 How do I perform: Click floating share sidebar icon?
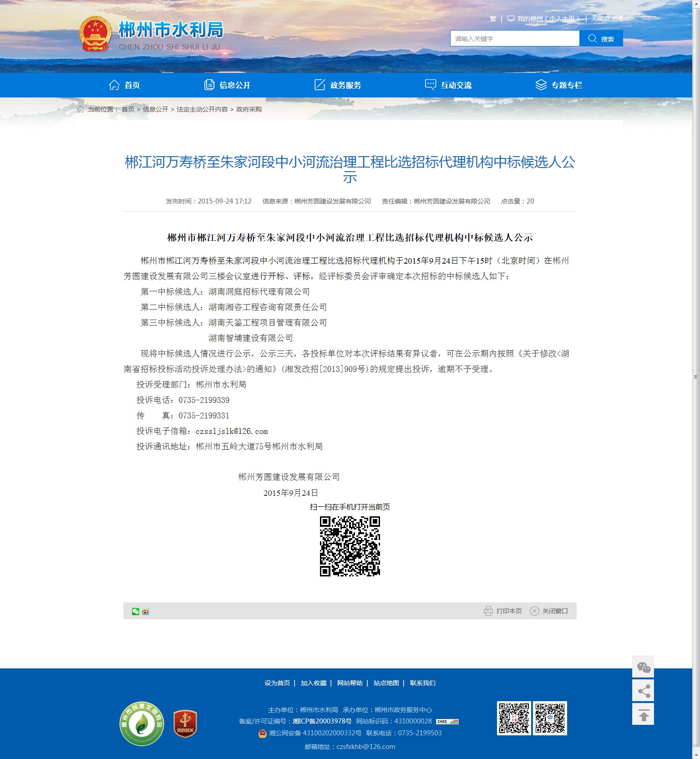point(643,691)
